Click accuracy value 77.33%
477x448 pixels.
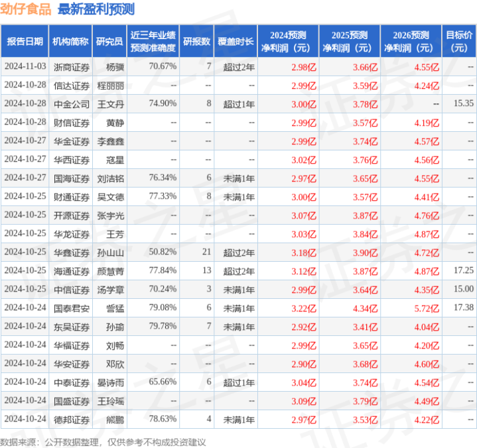pos(163,196)
